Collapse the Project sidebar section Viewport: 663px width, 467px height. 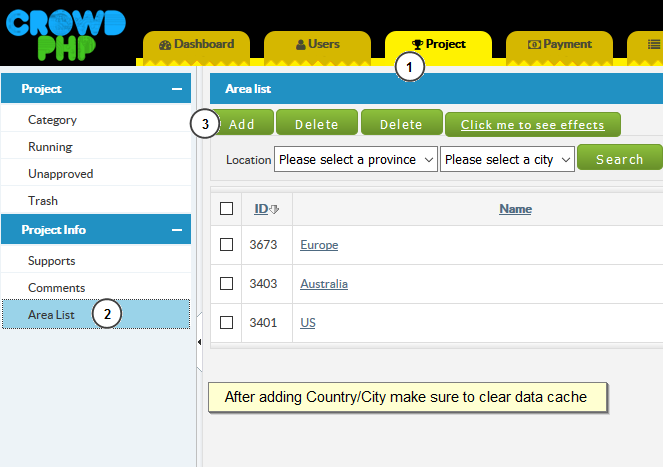point(177,89)
